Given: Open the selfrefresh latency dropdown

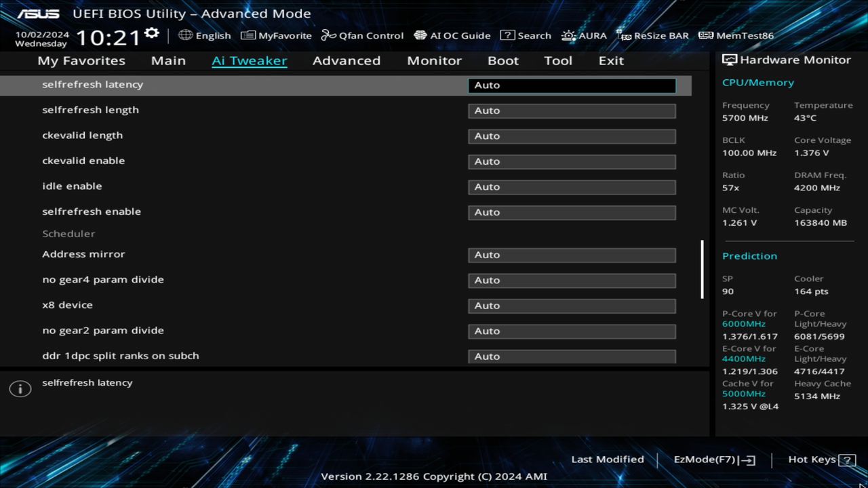Looking at the screenshot, I should pos(571,85).
